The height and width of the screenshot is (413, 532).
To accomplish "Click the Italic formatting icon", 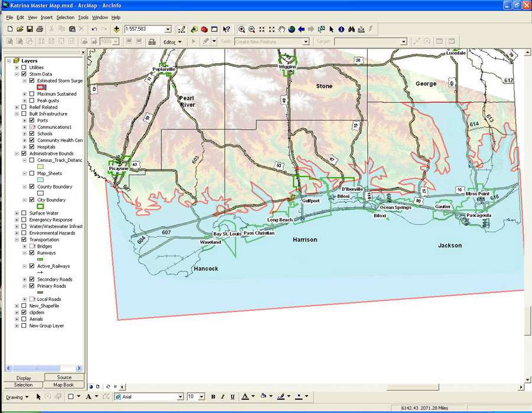I will click(x=223, y=396).
